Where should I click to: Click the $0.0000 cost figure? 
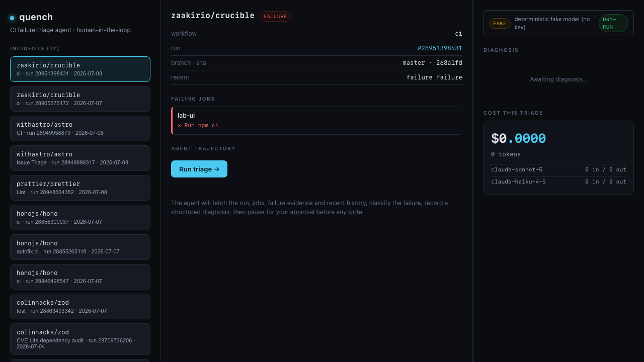point(518,138)
